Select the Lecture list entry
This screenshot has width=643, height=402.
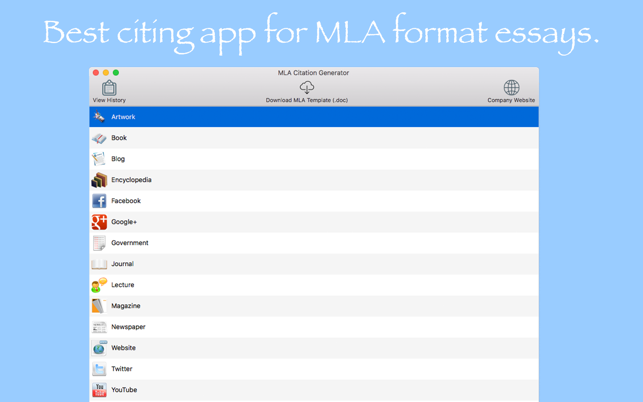click(122, 285)
